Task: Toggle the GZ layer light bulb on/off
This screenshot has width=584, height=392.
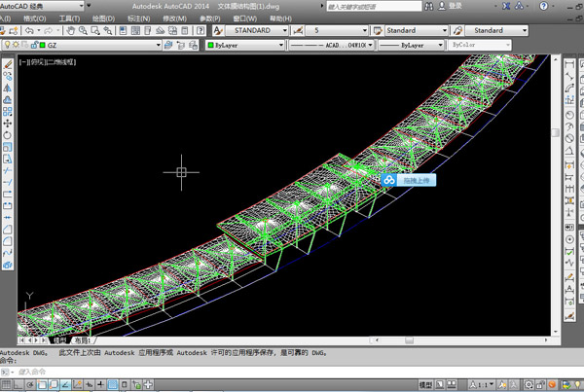Action: pyautogui.click(x=7, y=45)
